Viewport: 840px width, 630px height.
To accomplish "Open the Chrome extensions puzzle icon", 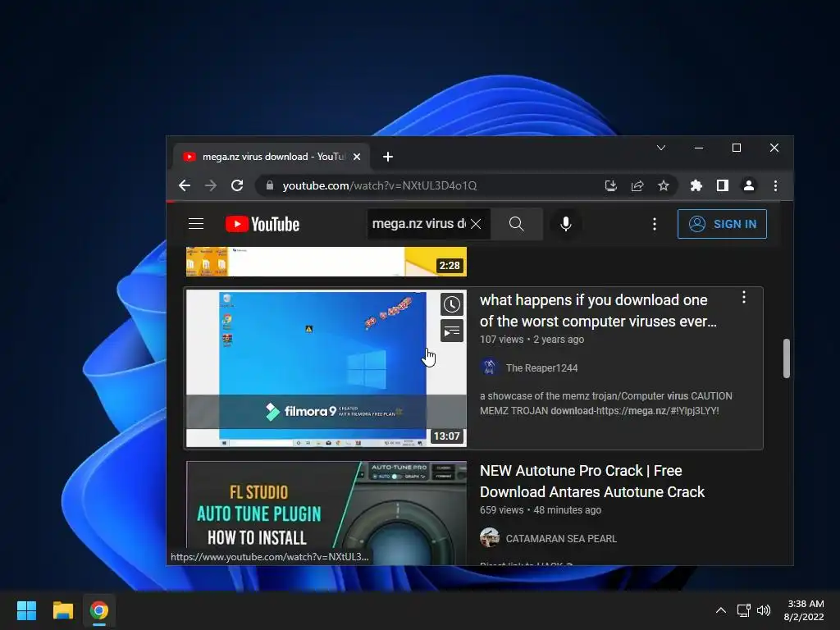I will pyautogui.click(x=696, y=185).
